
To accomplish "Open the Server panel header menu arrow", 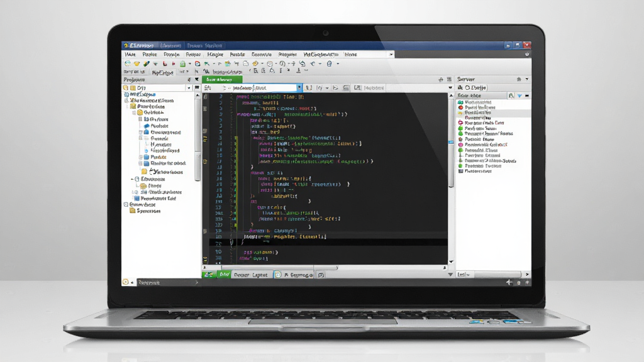I will (527, 79).
